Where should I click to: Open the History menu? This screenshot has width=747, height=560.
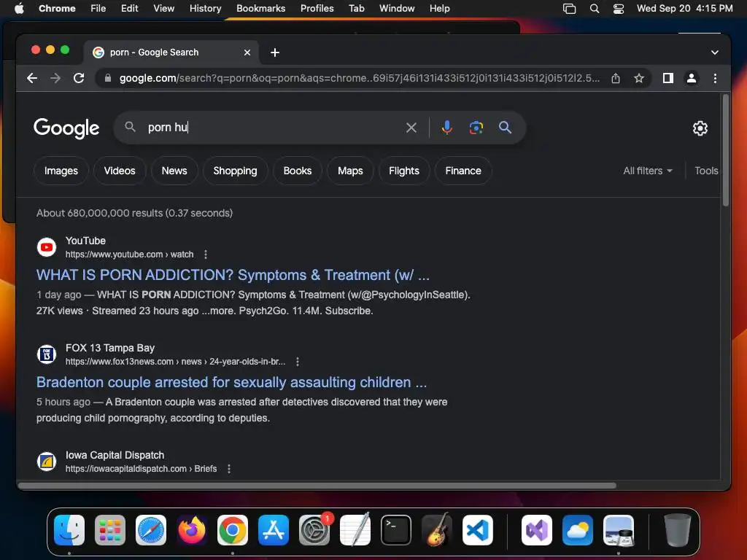coord(205,8)
